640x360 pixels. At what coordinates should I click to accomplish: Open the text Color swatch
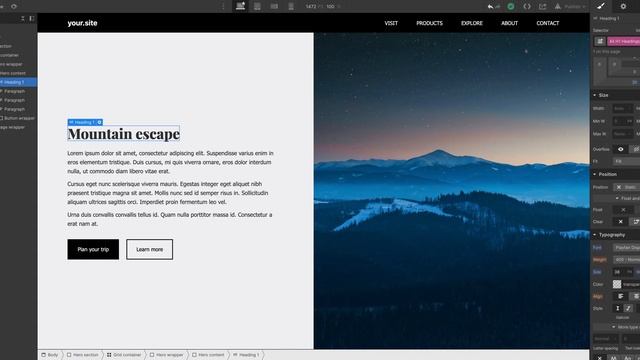click(617, 284)
